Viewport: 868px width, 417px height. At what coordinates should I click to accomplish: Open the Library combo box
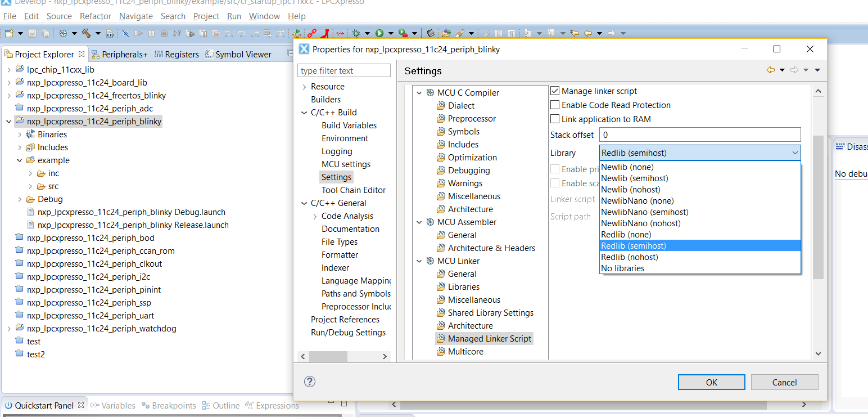coord(700,153)
